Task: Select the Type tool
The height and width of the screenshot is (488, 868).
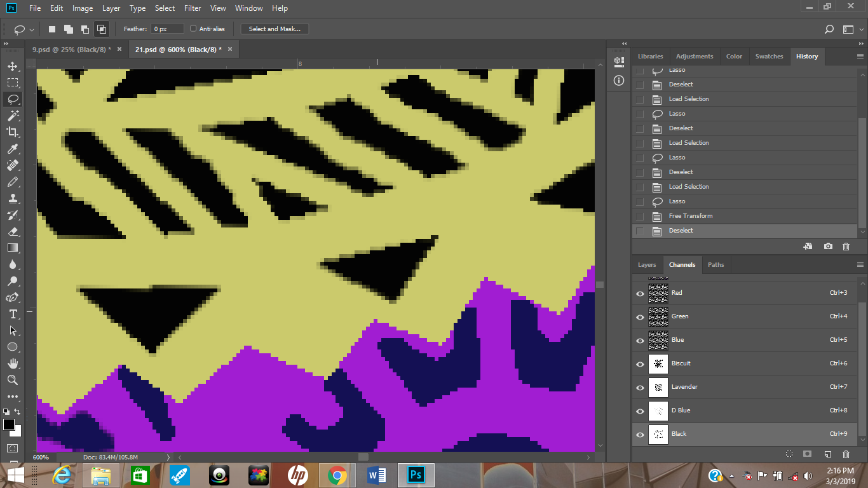Action: click(x=13, y=314)
